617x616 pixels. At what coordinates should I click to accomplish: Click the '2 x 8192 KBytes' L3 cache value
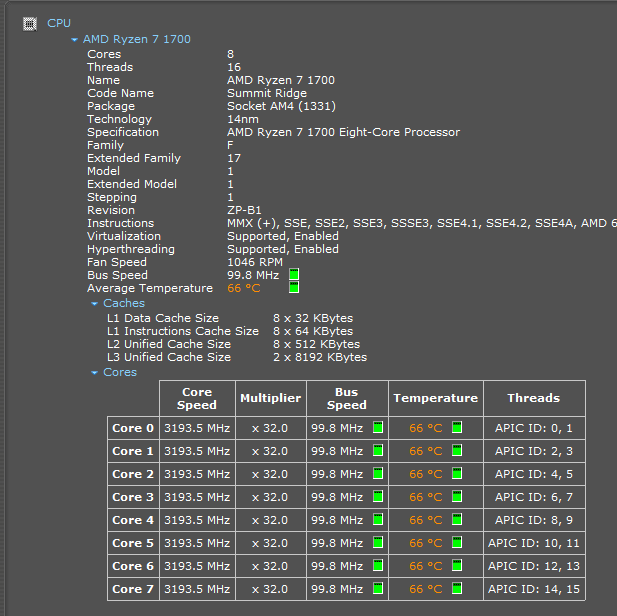point(320,357)
